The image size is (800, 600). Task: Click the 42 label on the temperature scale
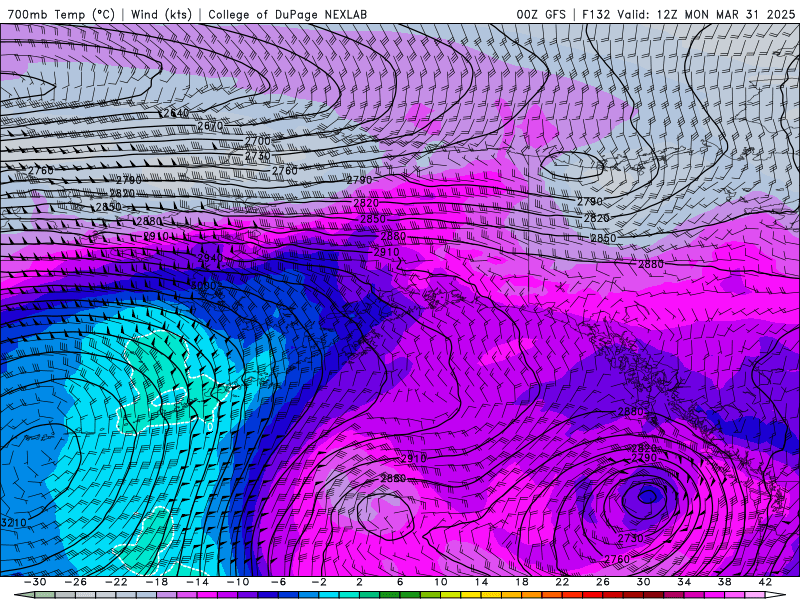click(765, 582)
